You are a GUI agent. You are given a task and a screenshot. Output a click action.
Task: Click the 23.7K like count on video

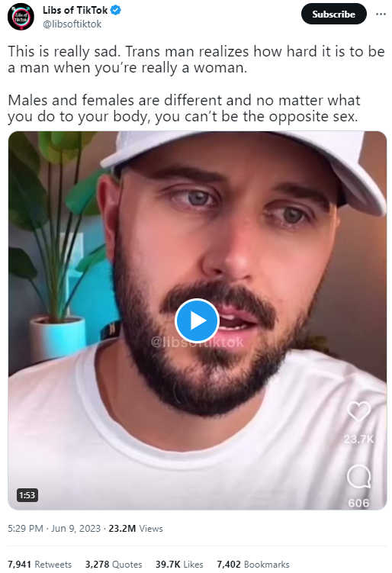[x=358, y=439]
